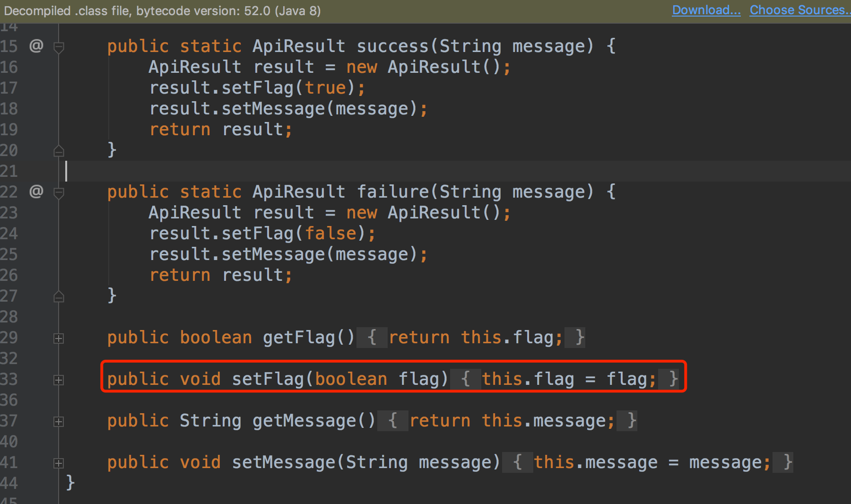
Task: Click collapsed body of getFlag method
Action: coord(471,338)
